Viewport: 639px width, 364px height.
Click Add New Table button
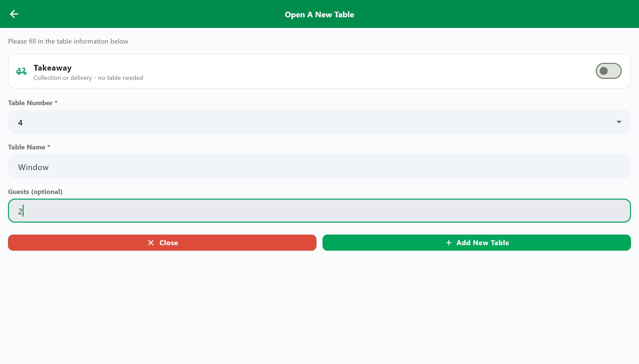[477, 243]
